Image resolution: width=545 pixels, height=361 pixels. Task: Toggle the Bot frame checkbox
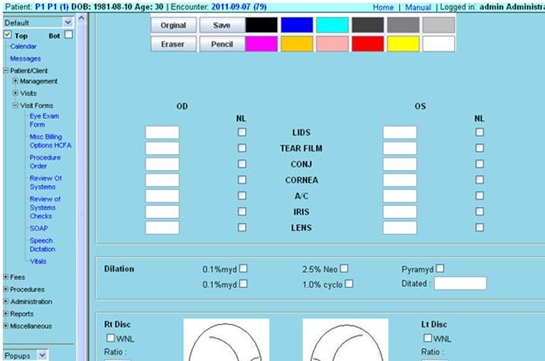[x=69, y=35]
